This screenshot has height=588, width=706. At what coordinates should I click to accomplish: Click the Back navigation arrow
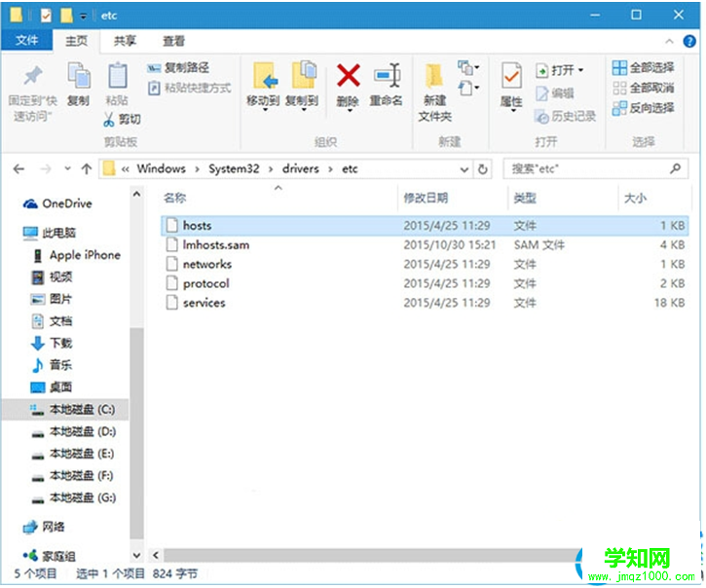19,168
